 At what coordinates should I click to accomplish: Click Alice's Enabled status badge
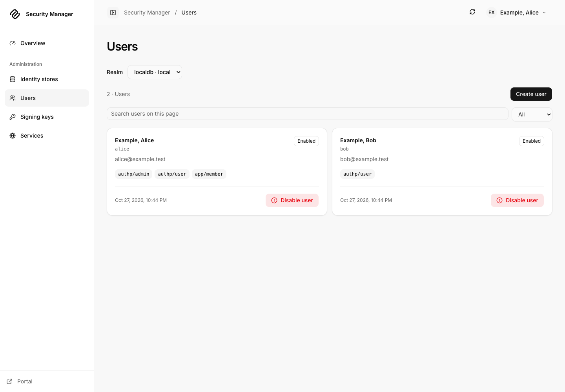coord(306,141)
